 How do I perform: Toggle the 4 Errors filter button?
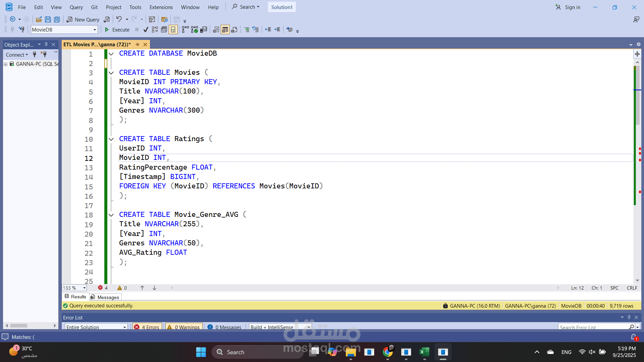(147, 327)
